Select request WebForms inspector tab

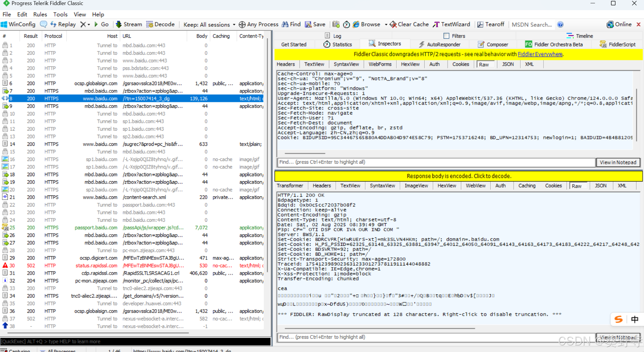380,64
